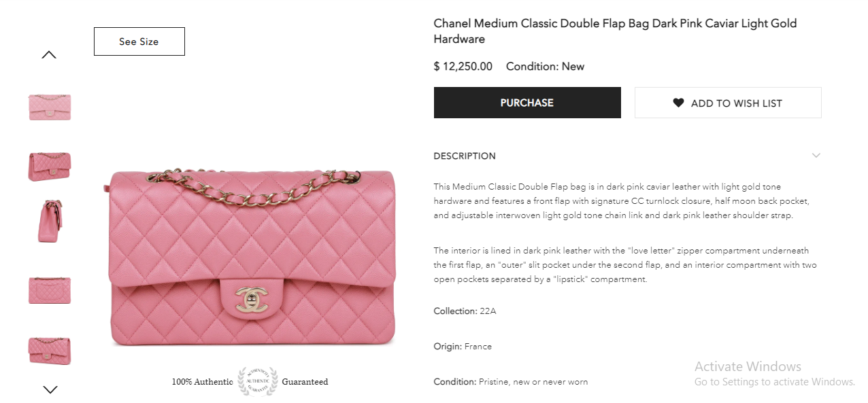
Task: Click the Chanel Medium Classic product title
Action: [615, 31]
